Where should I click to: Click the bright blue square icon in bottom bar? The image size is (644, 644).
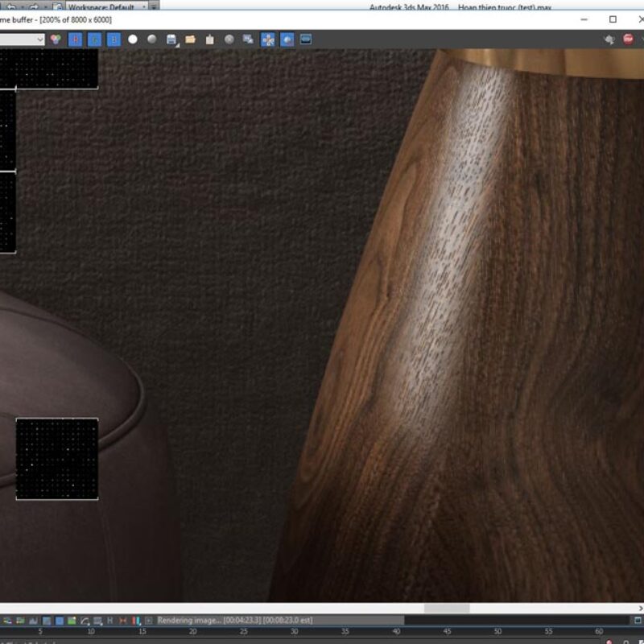point(60,621)
